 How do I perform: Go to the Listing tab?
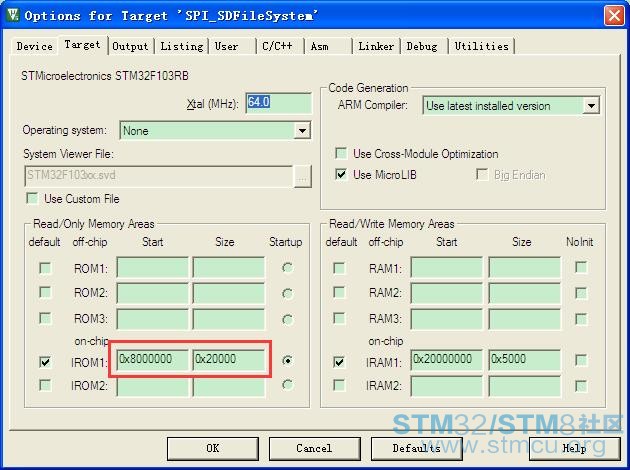point(182,46)
